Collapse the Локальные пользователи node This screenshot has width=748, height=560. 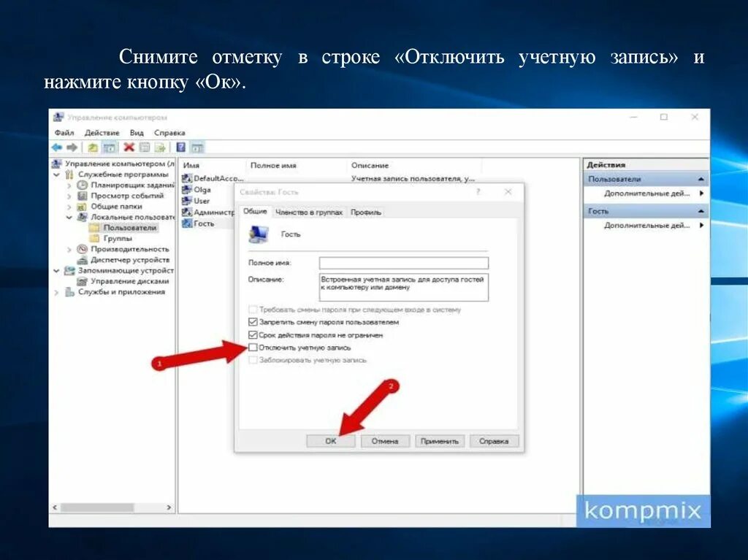click(x=69, y=218)
